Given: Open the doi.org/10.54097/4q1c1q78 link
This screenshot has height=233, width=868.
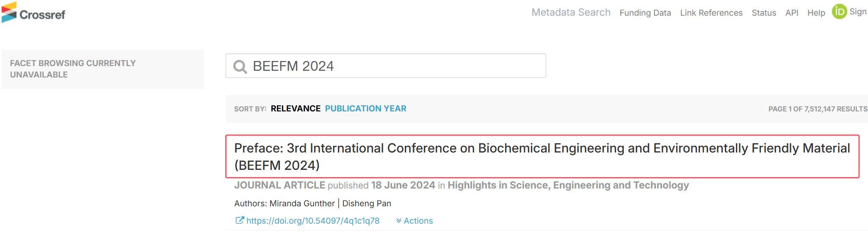Looking at the screenshot, I should click(x=312, y=221).
